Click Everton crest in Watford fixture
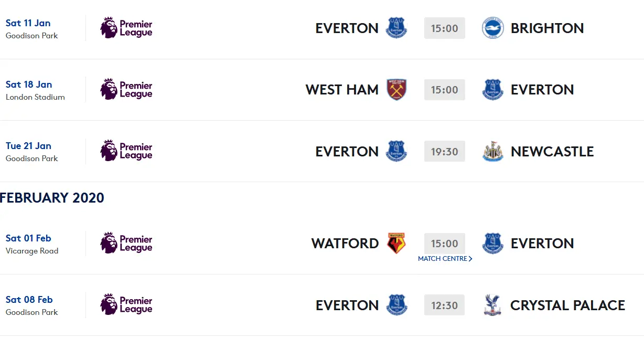This screenshot has width=644, height=338. [492, 244]
